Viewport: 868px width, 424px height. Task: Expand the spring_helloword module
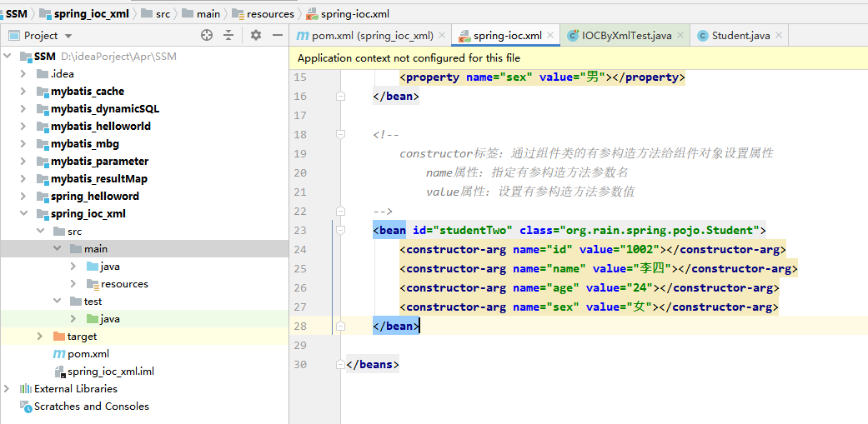(23, 197)
